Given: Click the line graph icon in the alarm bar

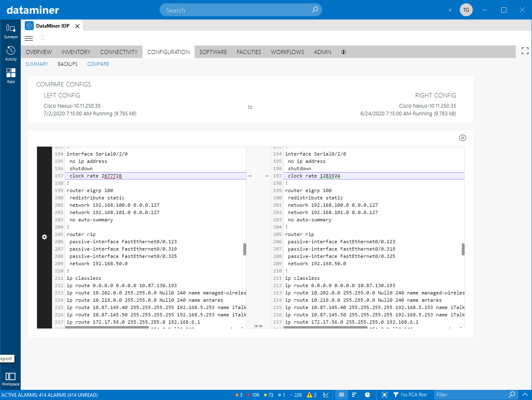Looking at the screenshot, I should [326, 395].
